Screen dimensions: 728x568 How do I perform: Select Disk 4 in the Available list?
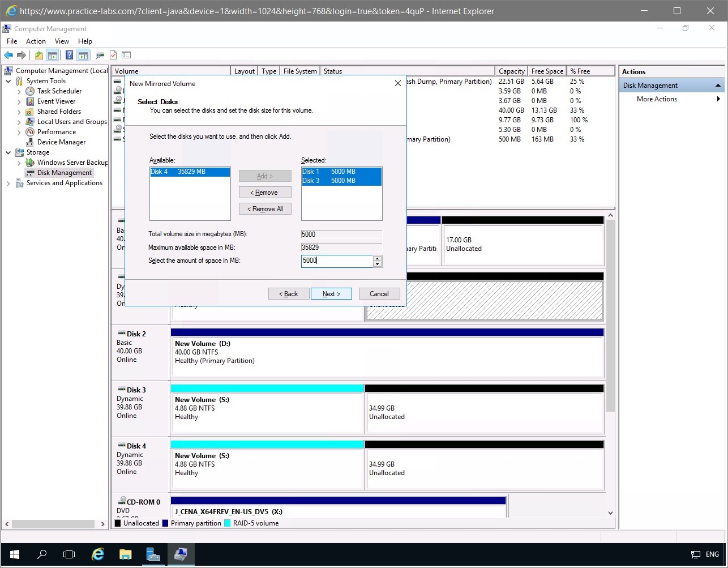pyautogui.click(x=189, y=172)
